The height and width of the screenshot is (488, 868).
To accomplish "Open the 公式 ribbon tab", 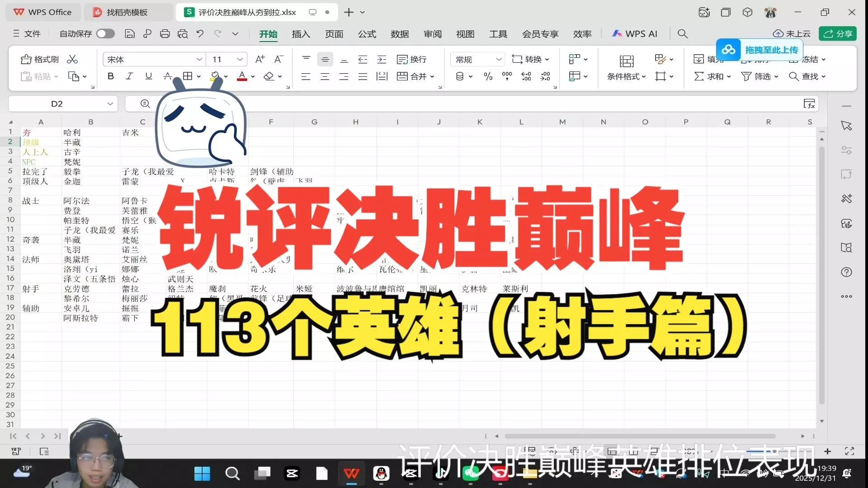I will [x=367, y=34].
